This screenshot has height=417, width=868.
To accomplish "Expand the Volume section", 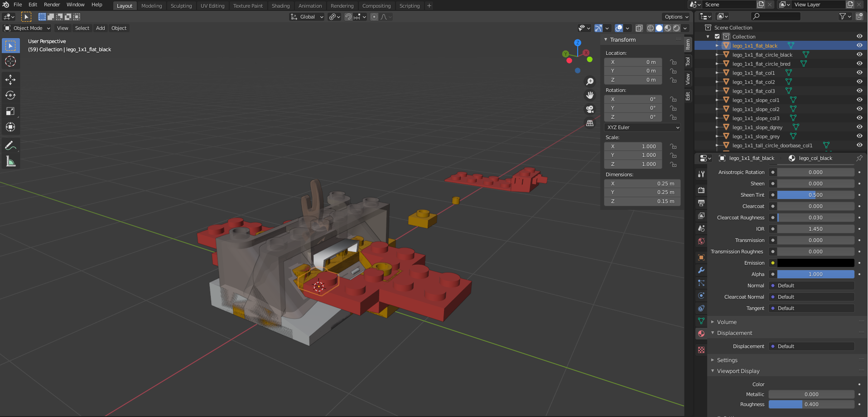I will pos(727,322).
